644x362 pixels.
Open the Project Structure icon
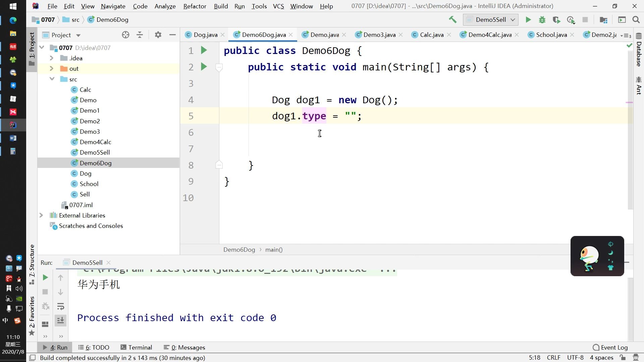603,20
